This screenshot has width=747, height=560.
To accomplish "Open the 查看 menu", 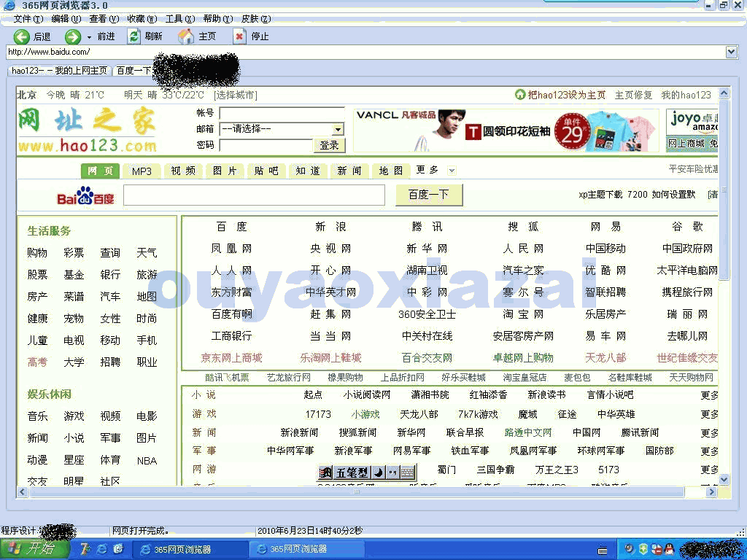I will (104, 18).
